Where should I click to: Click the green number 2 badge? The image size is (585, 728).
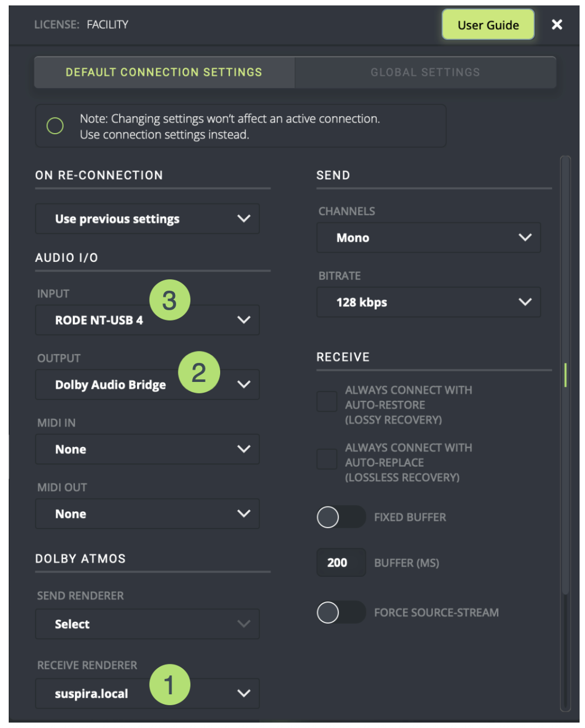coord(199,372)
